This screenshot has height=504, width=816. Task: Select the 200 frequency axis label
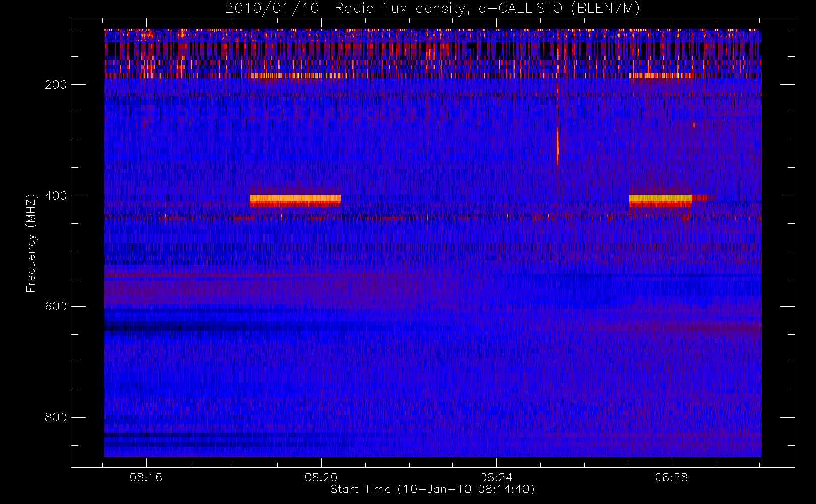coord(55,85)
